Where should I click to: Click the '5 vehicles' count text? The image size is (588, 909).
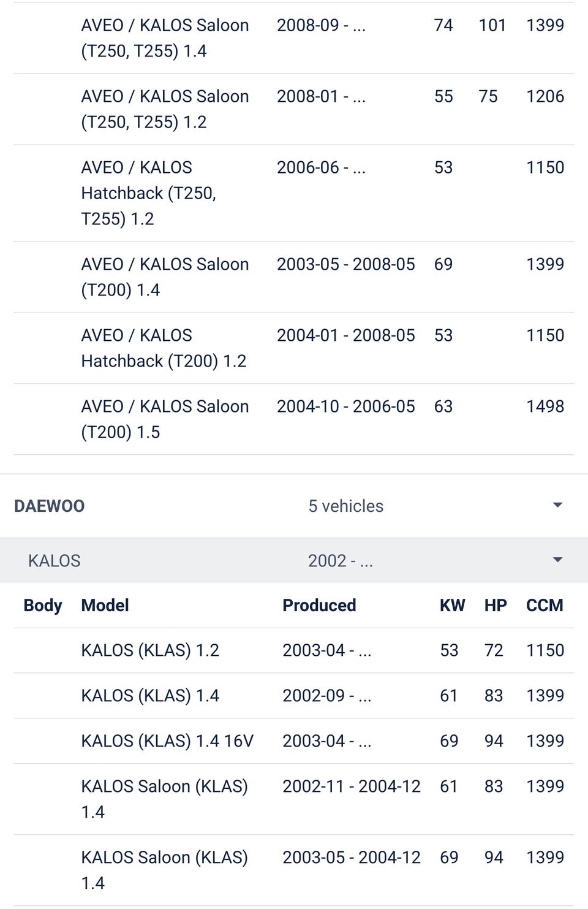pos(345,506)
